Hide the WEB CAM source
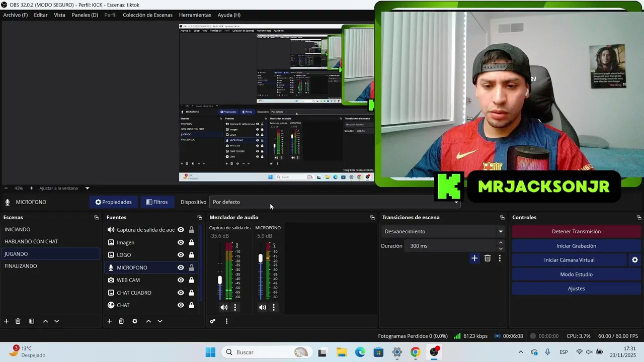The height and width of the screenshot is (362, 644). (x=181, y=280)
